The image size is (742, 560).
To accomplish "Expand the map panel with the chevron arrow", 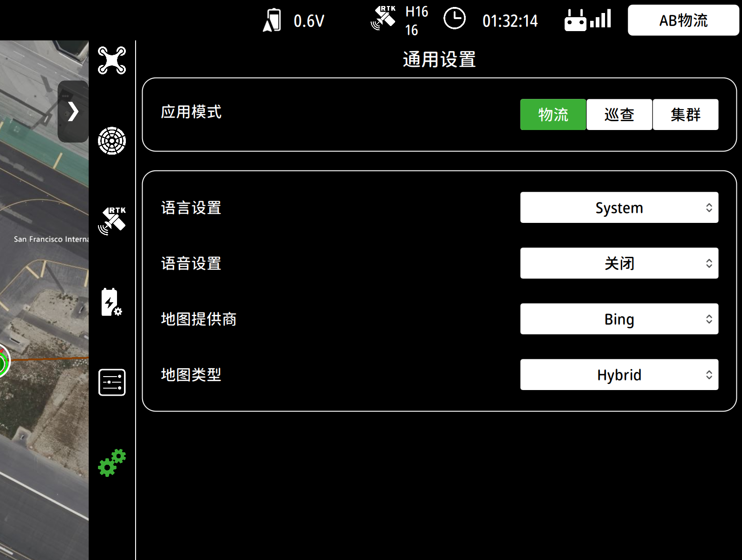I will point(73,111).
